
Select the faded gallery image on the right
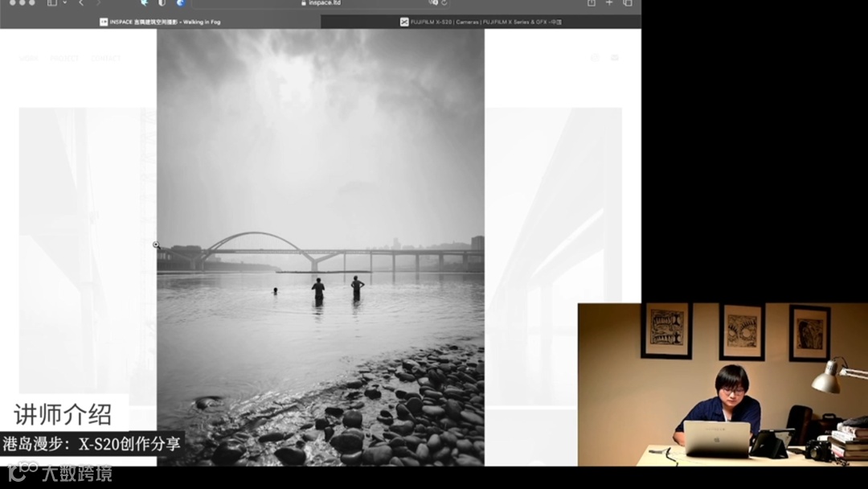[554, 255]
